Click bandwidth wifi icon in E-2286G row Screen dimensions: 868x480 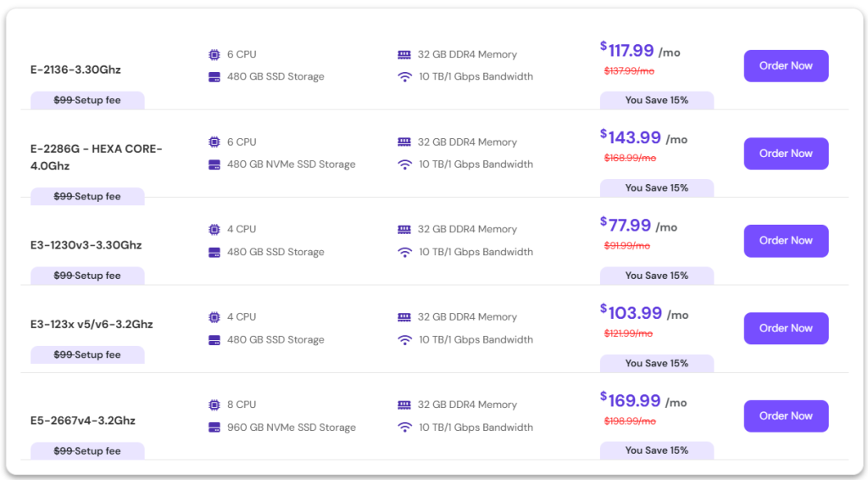click(x=404, y=165)
